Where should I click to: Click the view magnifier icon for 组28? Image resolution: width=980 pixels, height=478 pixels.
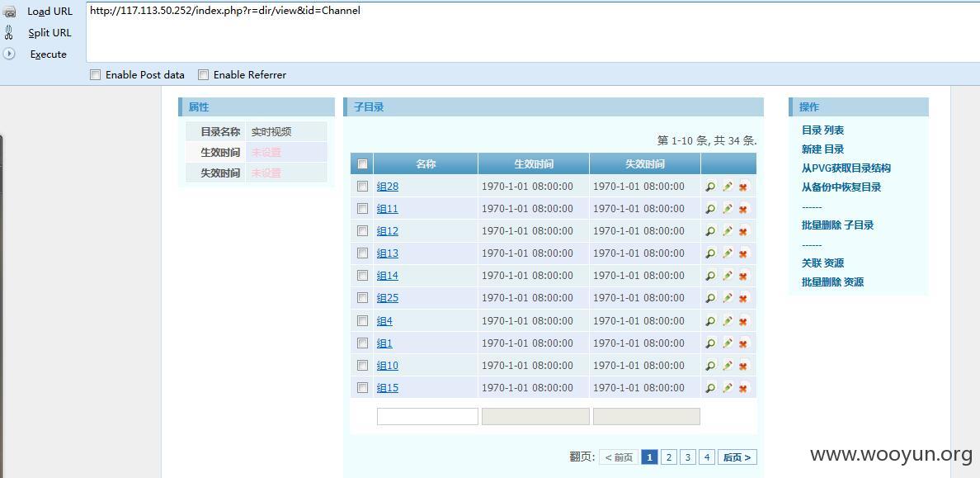pyautogui.click(x=710, y=187)
